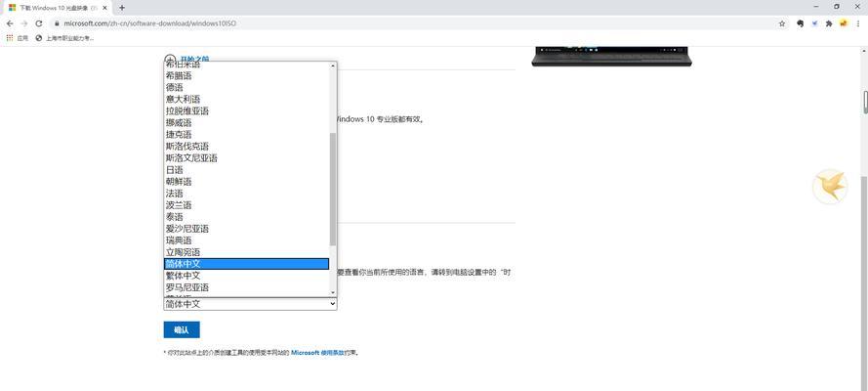Switch to the 下载 Windows 10 tab
Image resolution: width=868 pixels, height=391 pixels.
tap(58, 8)
